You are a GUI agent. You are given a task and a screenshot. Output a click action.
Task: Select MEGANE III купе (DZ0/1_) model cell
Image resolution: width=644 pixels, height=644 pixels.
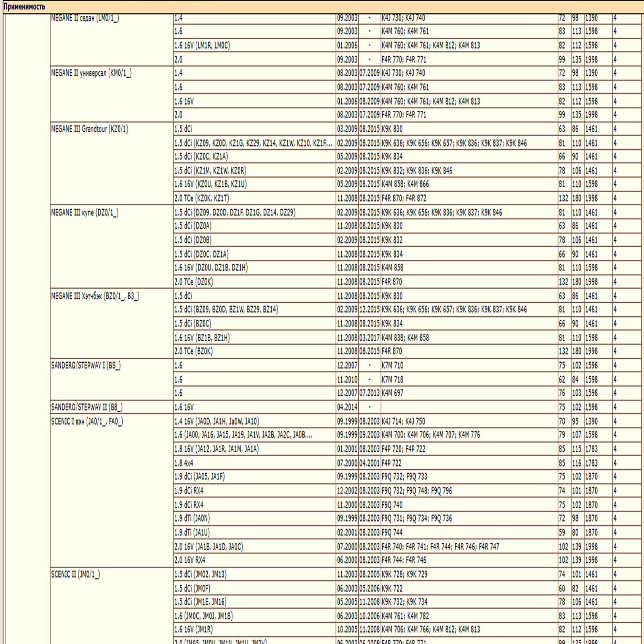[85, 213]
